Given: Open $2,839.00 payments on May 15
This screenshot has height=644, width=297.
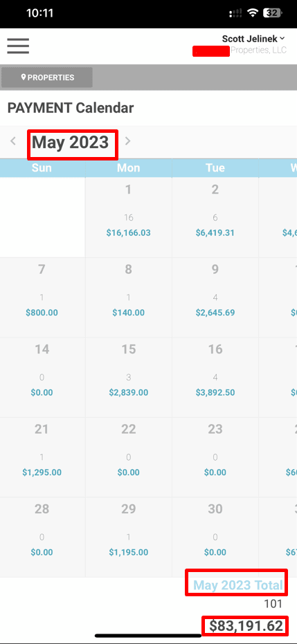Looking at the screenshot, I should pyautogui.click(x=129, y=392).
